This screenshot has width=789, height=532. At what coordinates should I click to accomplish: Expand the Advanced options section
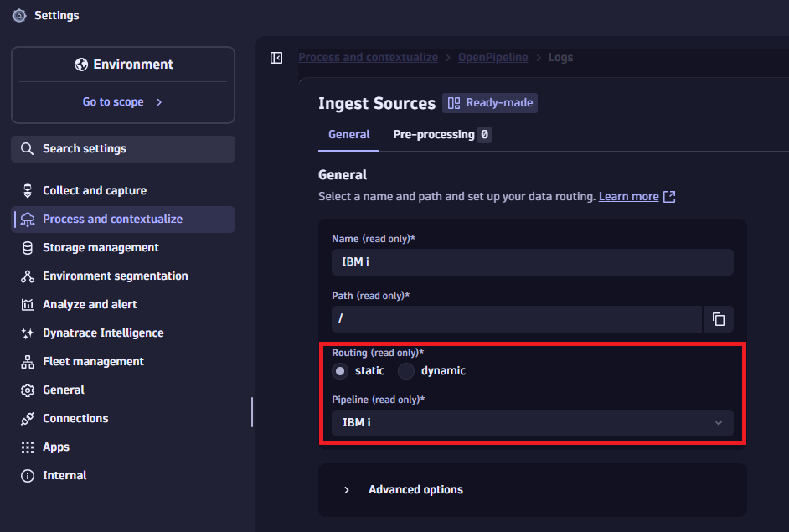click(533, 490)
